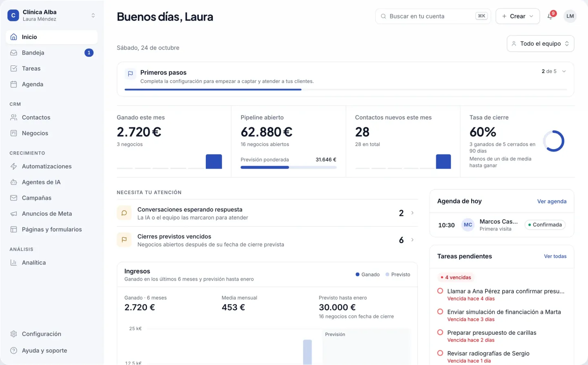This screenshot has height=365, width=588.
Task: Click the Previsión ponderada progress bar
Action: click(x=288, y=167)
